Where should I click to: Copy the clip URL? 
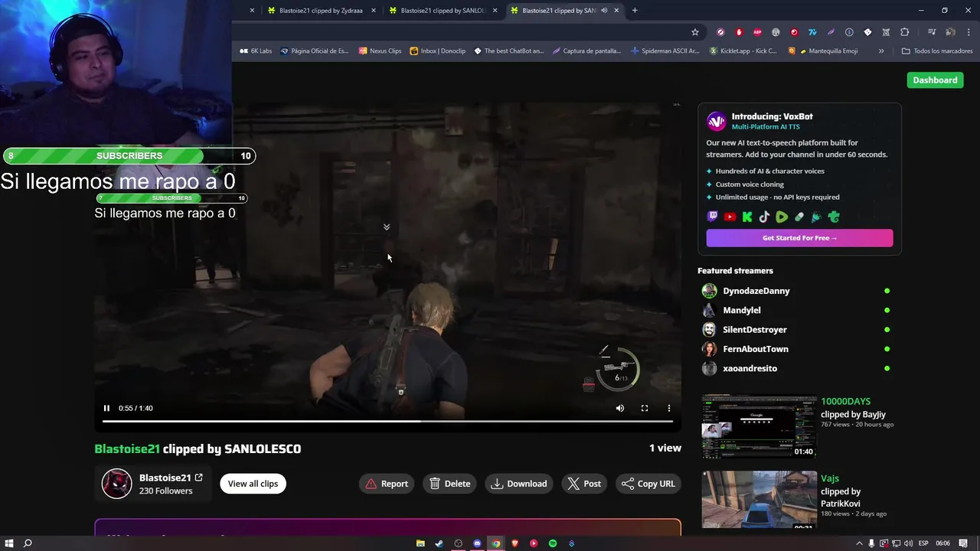(648, 484)
